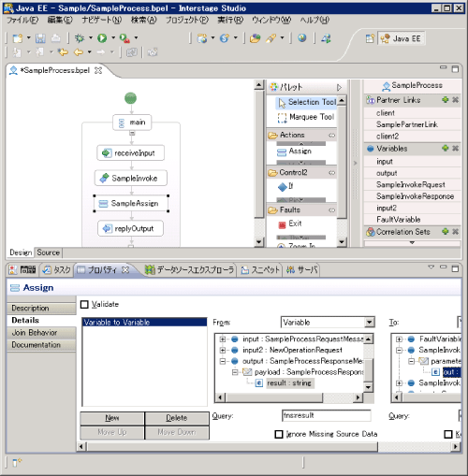The width and height of the screenshot is (468, 476).
Task: Click the New file toolbar icon
Action: (x=18, y=38)
